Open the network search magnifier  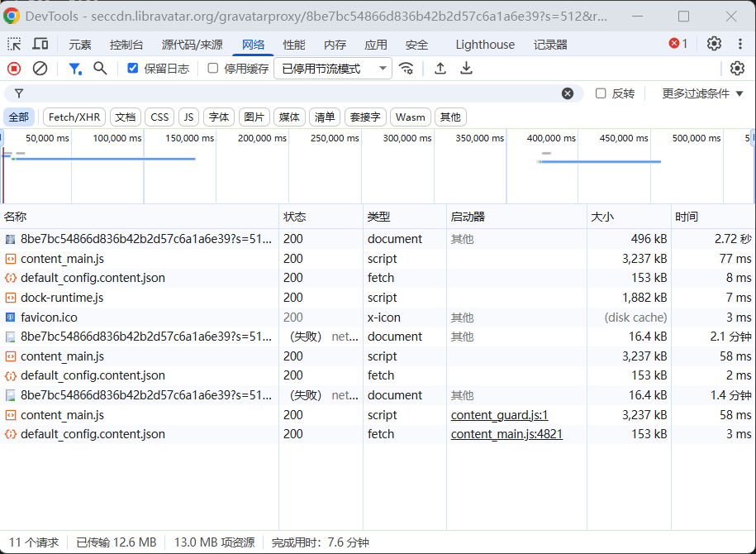click(x=100, y=69)
